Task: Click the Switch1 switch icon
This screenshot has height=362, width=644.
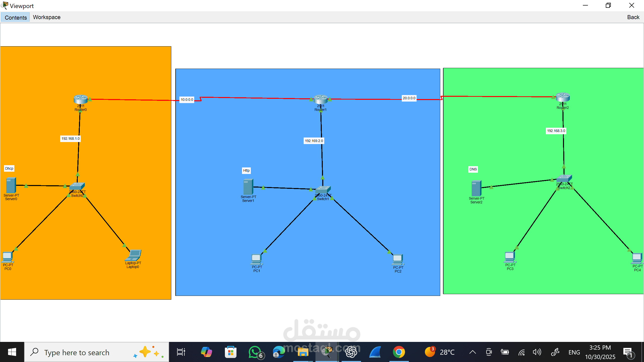Action: pyautogui.click(x=323, y=190)
